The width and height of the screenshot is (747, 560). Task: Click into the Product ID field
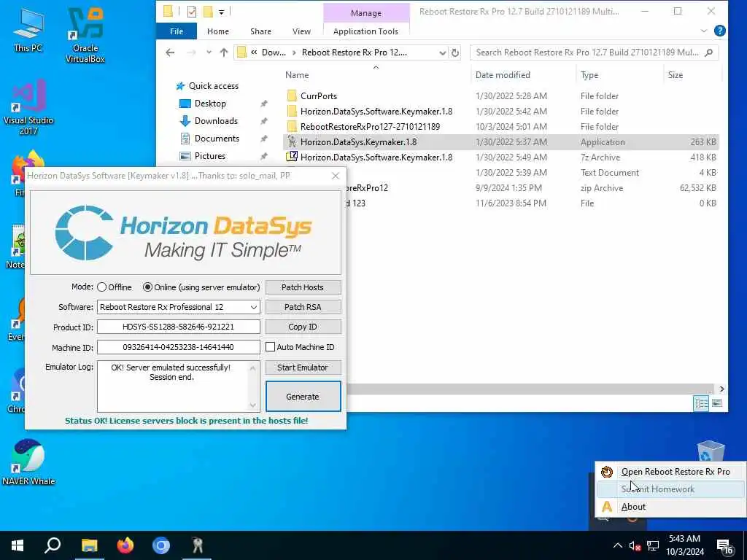coord(178,327)
